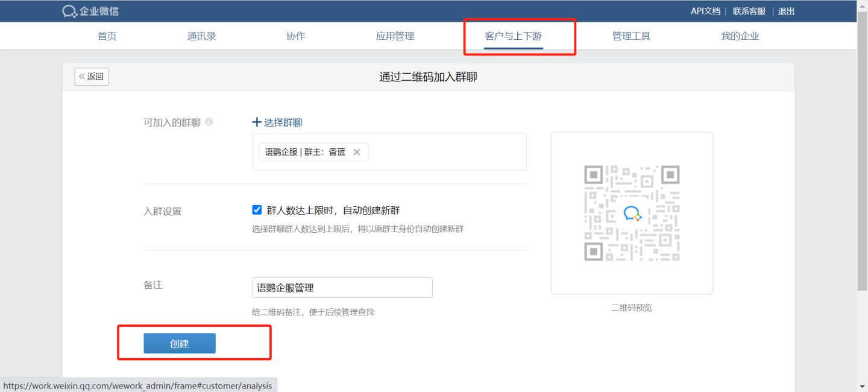
Task: Open the 管理工具 tab
Action: (x=631, y=36)
